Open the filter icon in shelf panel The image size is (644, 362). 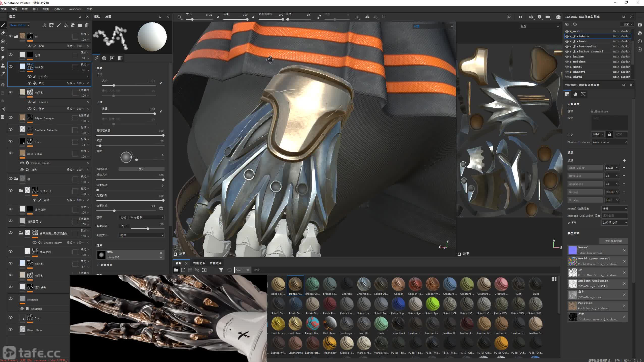tap(221, 270)
